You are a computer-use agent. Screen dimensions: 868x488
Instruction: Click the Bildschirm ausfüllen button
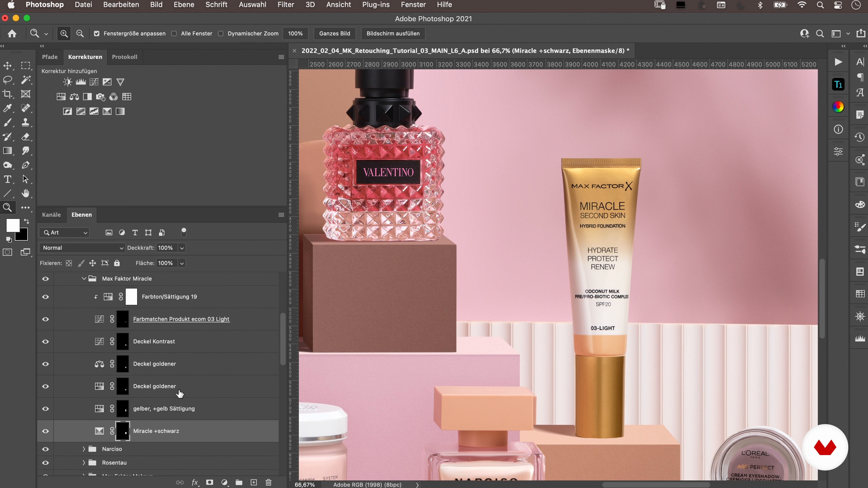coord(393,33)
